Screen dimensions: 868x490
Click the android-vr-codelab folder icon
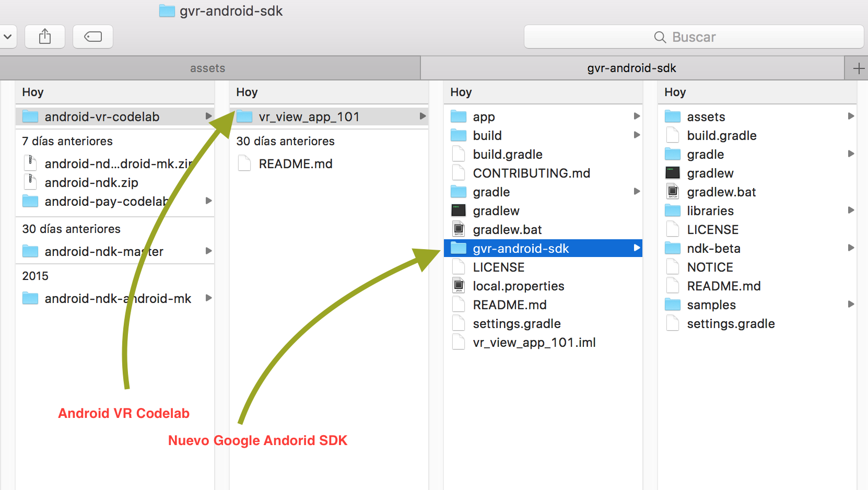click(x=30, y=116)
